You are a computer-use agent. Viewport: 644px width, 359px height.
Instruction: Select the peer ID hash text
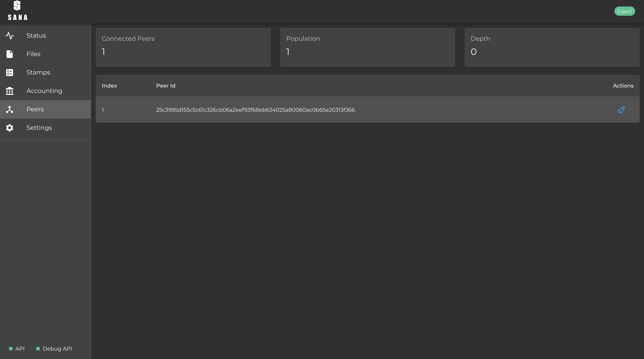[255, 110]
